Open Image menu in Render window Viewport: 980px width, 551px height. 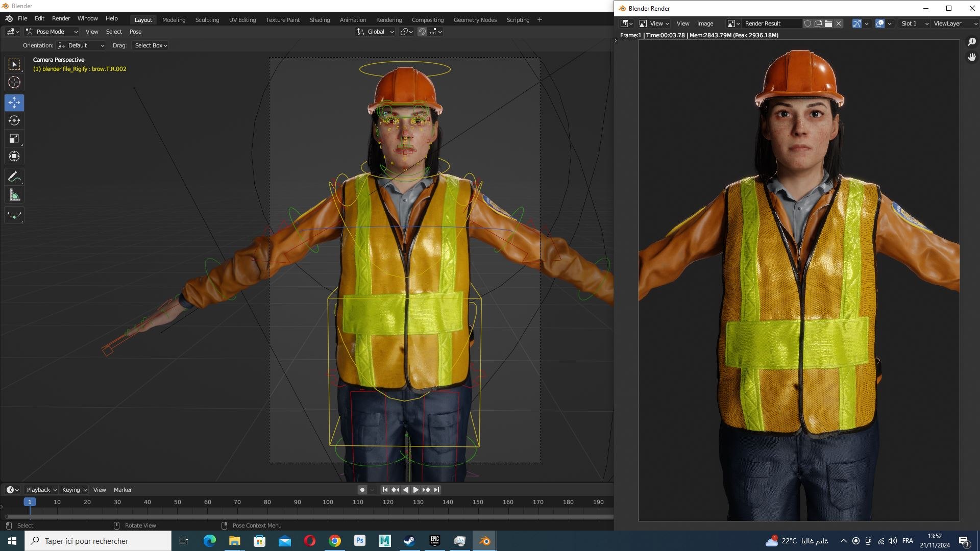(705, 23)
